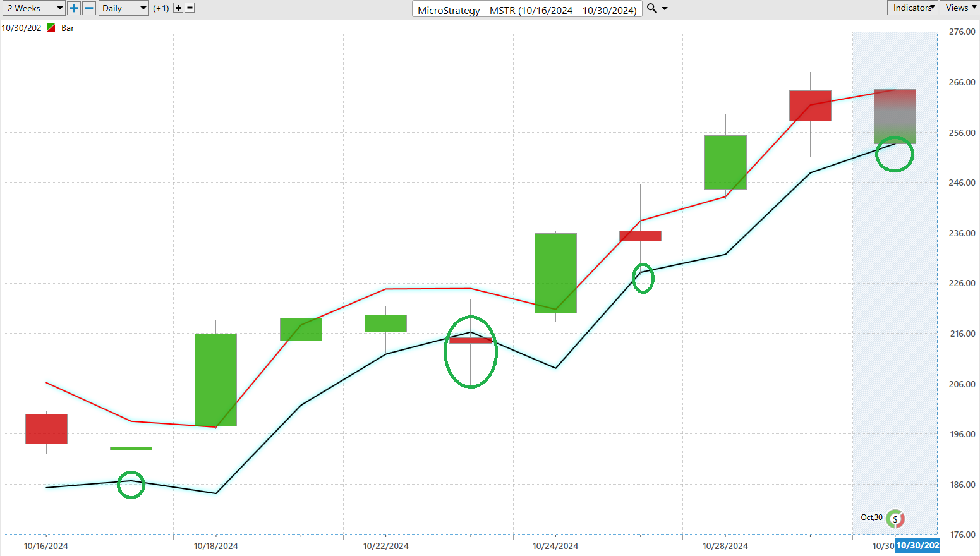Click the 10/18/2024 axis date label
Screen dimensions: 980x556
click(216, 546)
